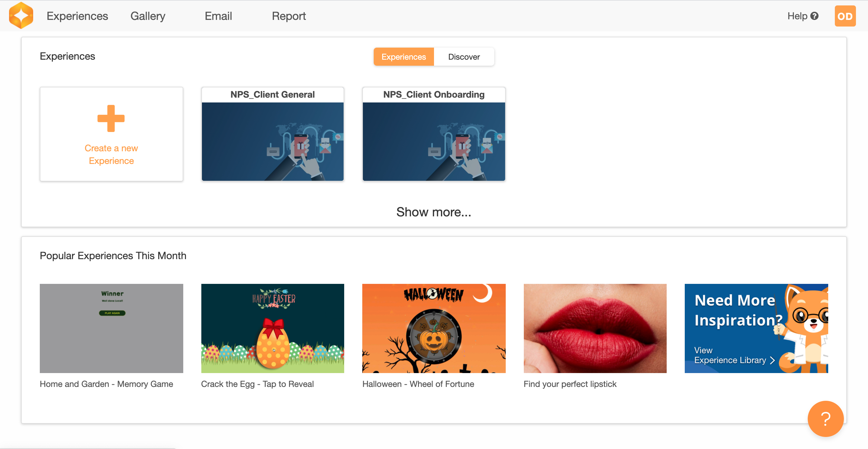Select the Experiences toggle button

(x=403, y=57)
